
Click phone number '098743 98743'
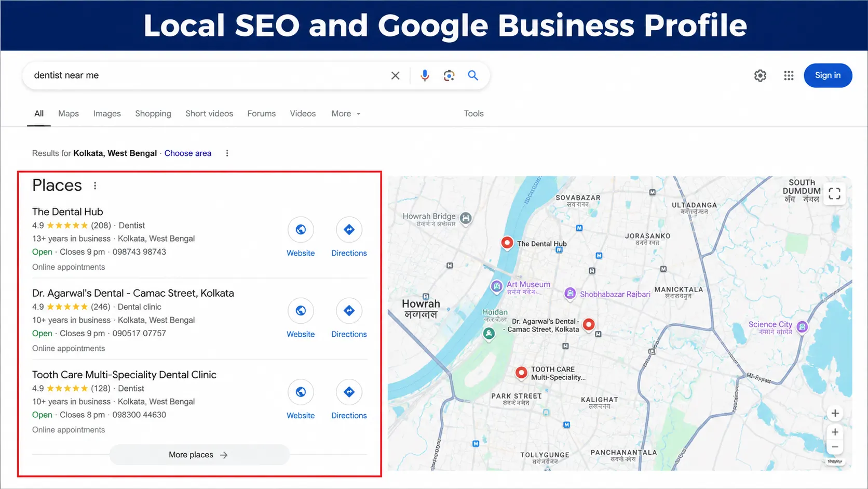(x=139, y=252)
